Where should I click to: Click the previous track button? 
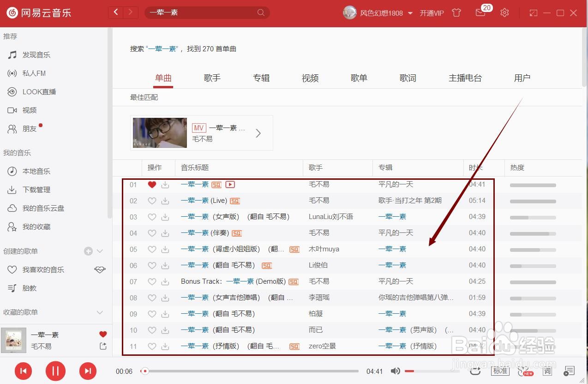pos(24,371)
